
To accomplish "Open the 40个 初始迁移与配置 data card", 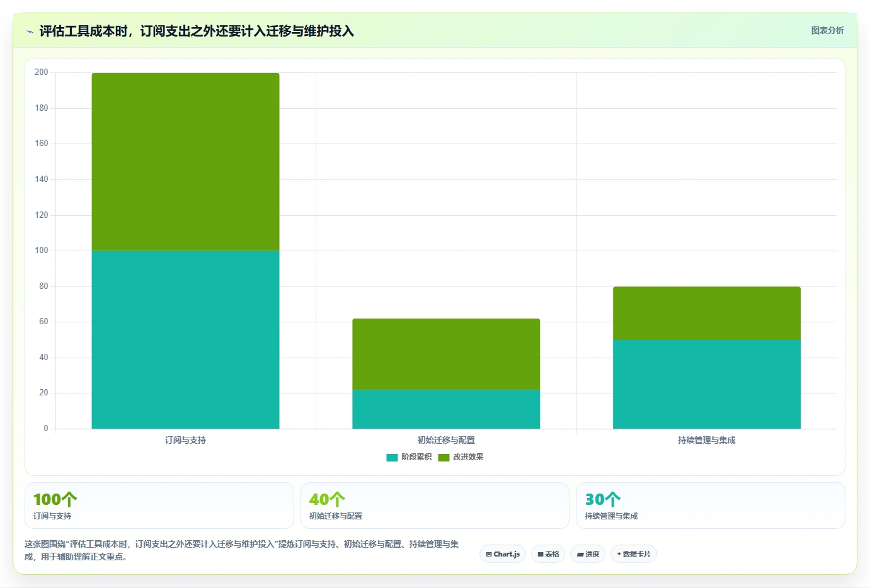I will point(435,506).
